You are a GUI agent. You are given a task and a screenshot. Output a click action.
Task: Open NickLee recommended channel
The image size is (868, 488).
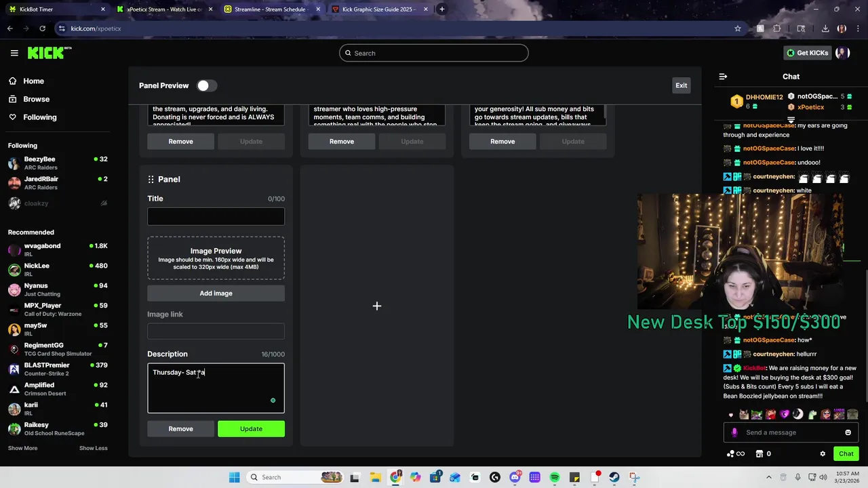[58, 270]
